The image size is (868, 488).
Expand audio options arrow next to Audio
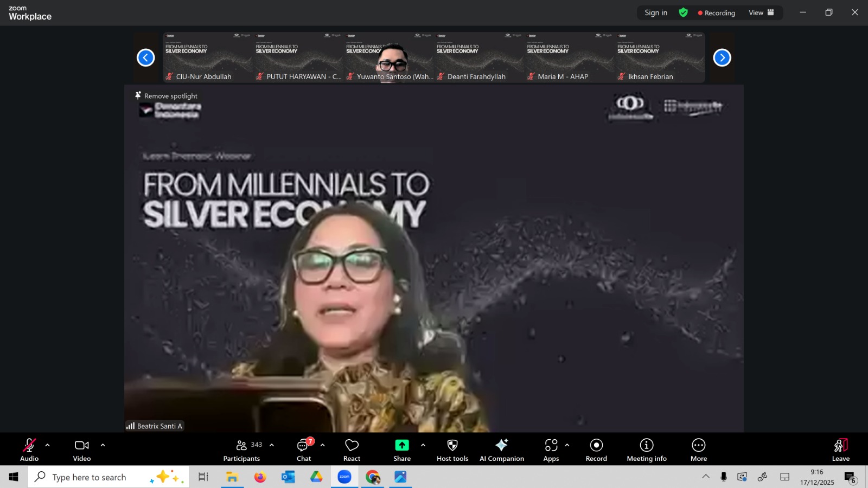click(x=48, y=445)
